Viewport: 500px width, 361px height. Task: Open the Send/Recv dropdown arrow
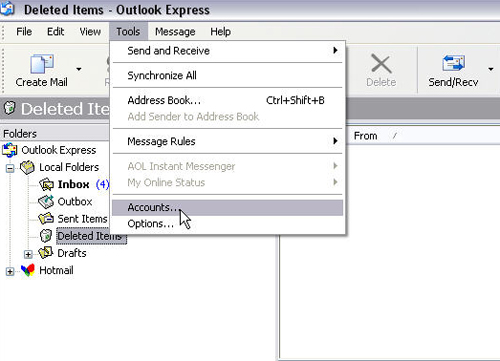(x=491, y=69)
